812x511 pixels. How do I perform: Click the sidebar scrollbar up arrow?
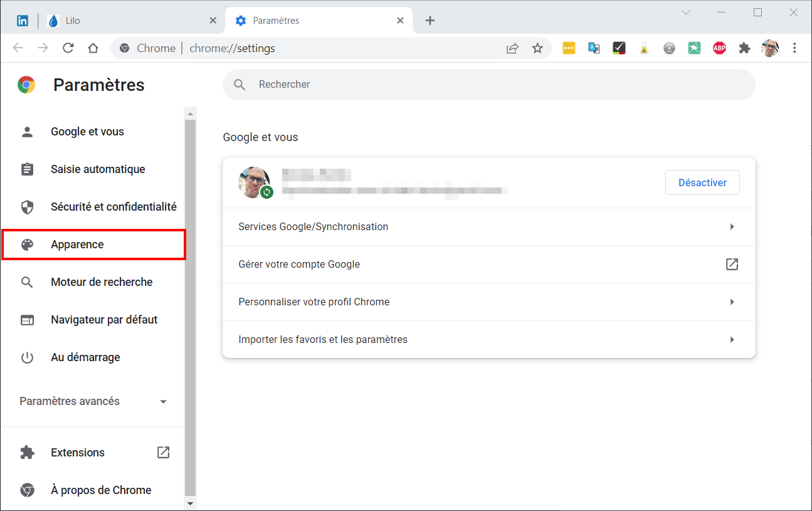pos(190,113)
